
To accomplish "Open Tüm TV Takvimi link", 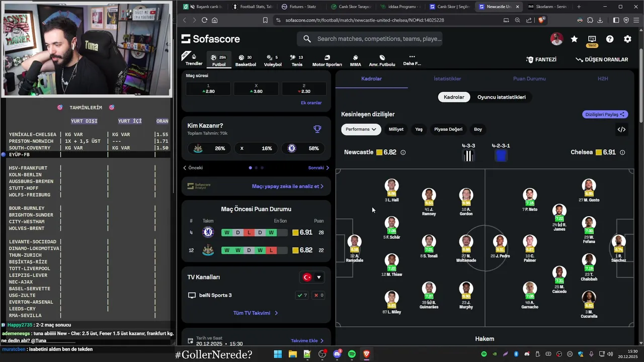I will (x=256, y=313).
